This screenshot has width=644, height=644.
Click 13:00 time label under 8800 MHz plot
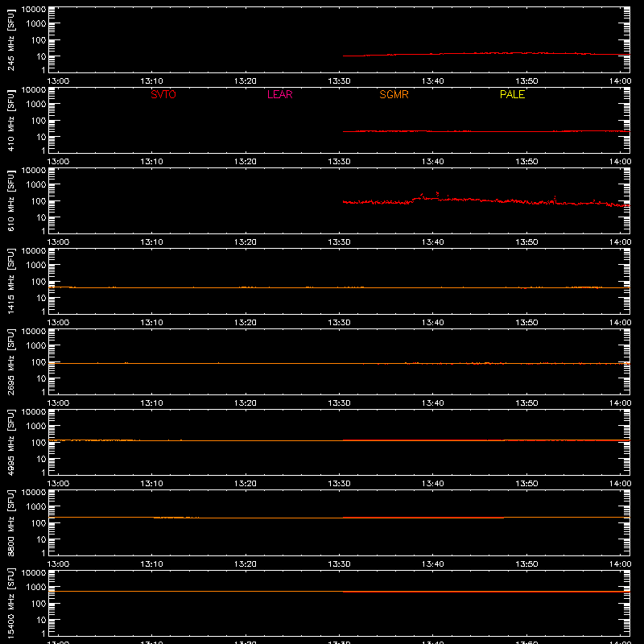[58, 564]
